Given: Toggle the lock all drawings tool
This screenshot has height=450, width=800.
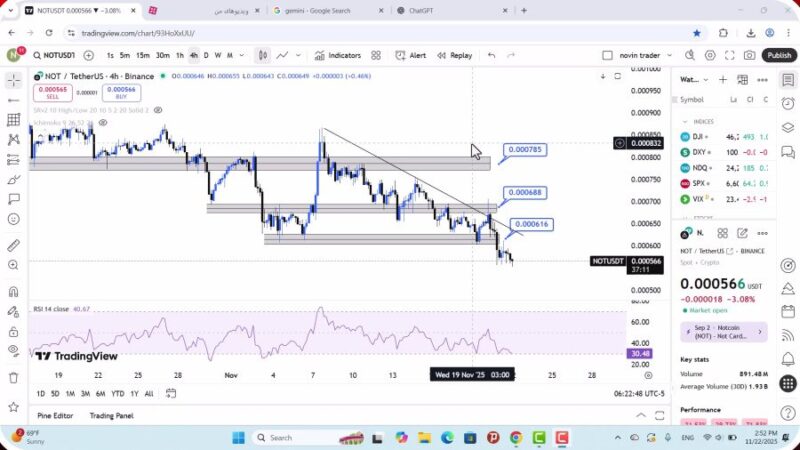Looking at the screenshot, I should coord(13,331).
